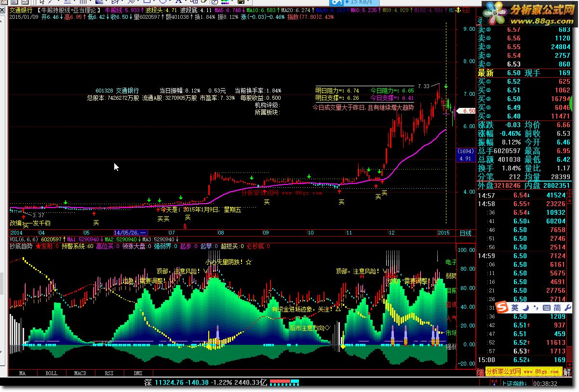
Task: Click the blue (1694) 4.91 cursor label
Action: point(465,155)
